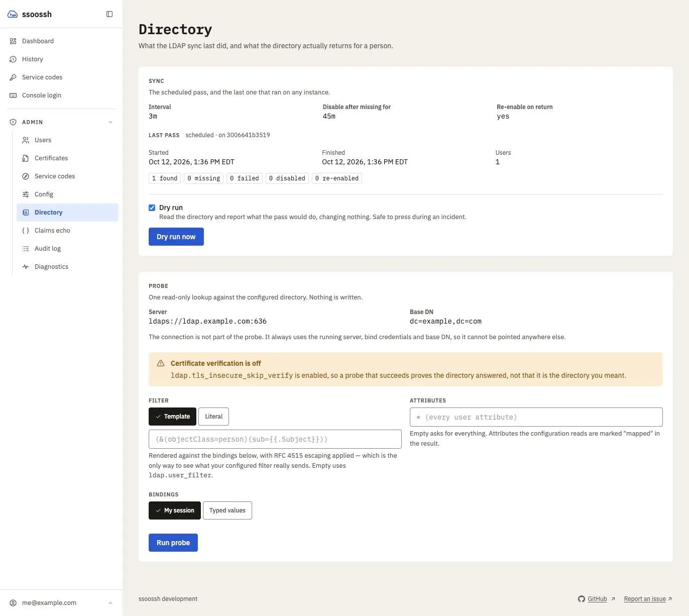Click the Directory book icon
Screen dimensions: 689x616
tap(26, 213)
